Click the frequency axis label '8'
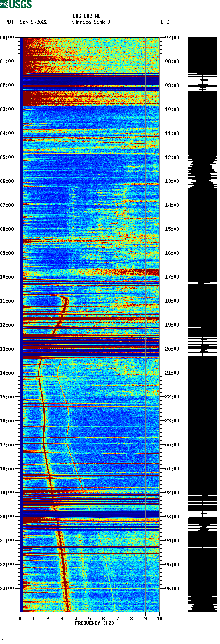 coord(132,619)
